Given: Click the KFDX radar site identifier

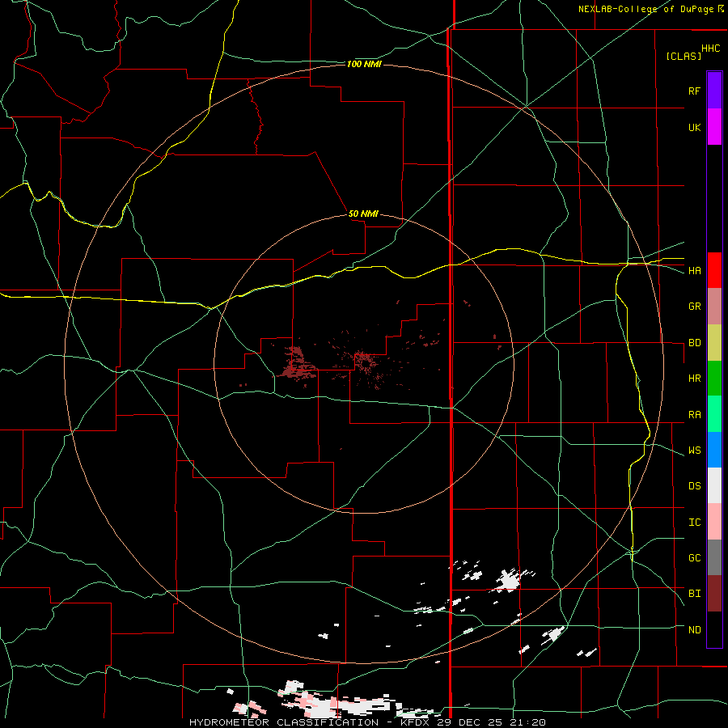Looking at the screenshot, I should point(417,722).
